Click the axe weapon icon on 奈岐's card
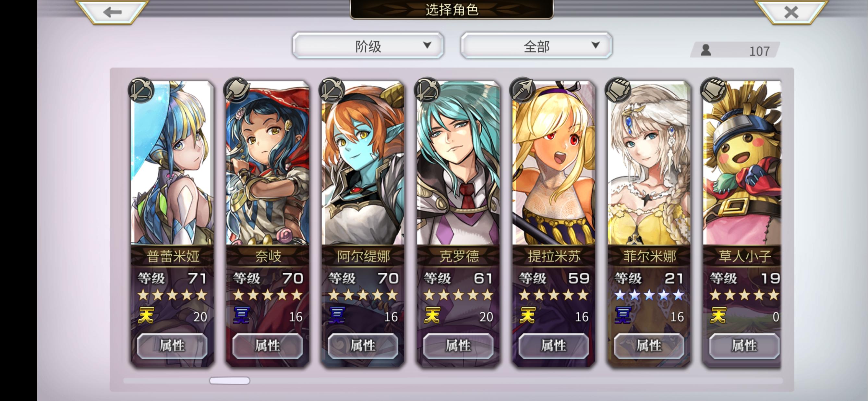This screenshot has width=868, height=401. point(236,90)
